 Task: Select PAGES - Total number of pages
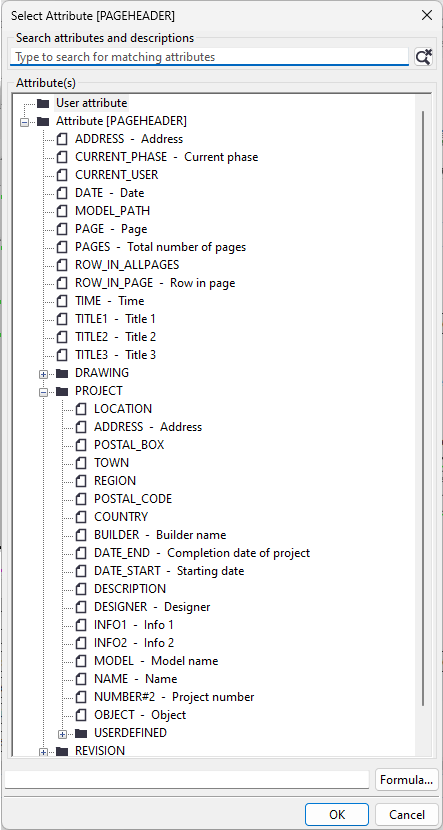160,247
